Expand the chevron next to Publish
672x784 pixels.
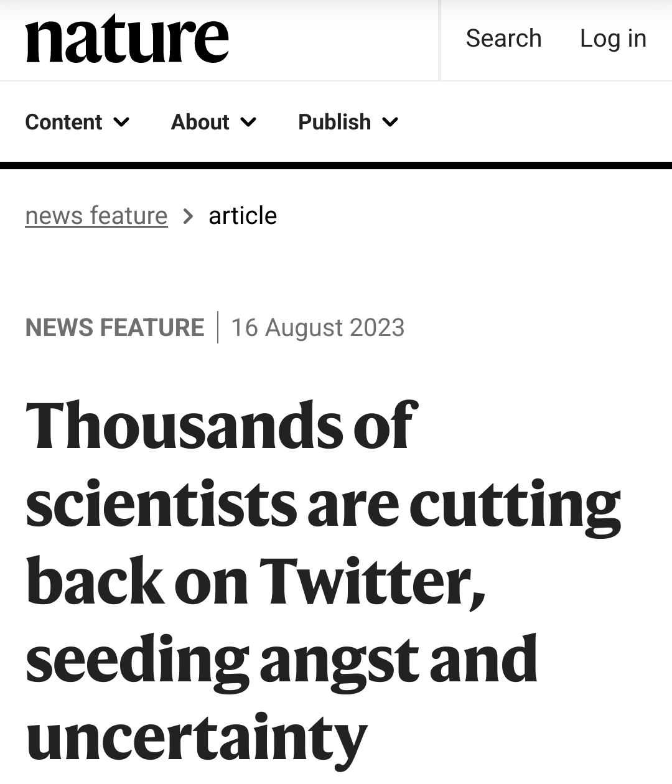coord(390,122)
